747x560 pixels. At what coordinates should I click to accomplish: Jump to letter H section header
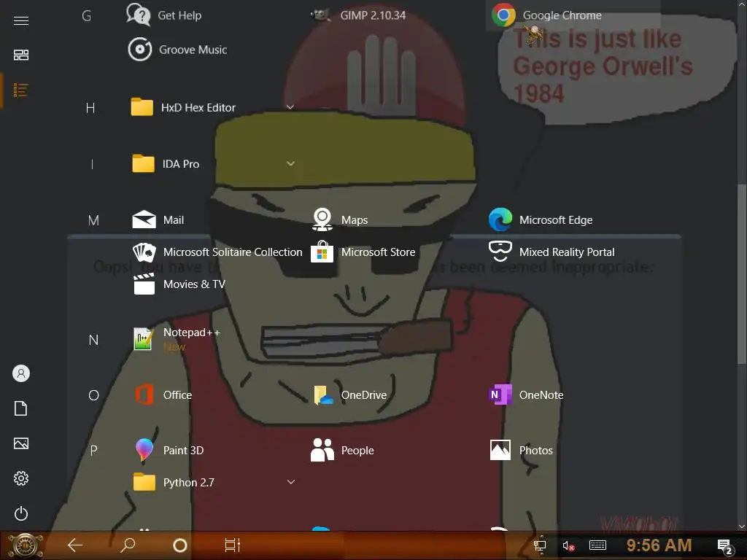click(x=90, y=108)
